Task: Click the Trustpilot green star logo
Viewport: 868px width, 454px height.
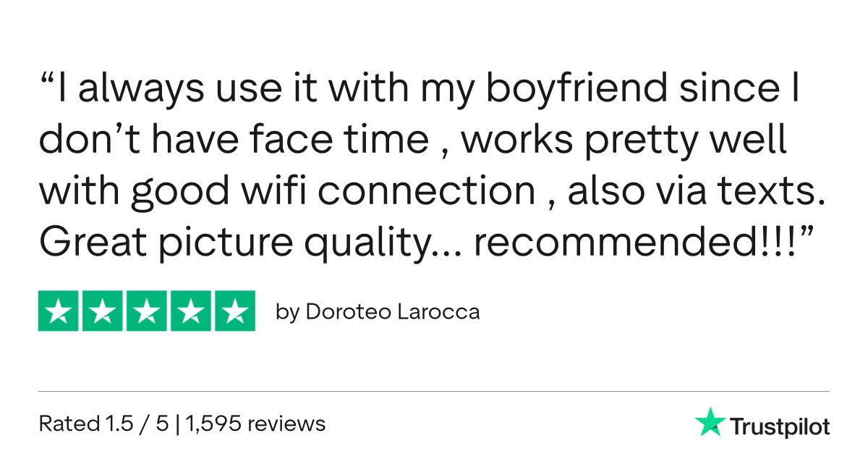Action: [710, 422]
